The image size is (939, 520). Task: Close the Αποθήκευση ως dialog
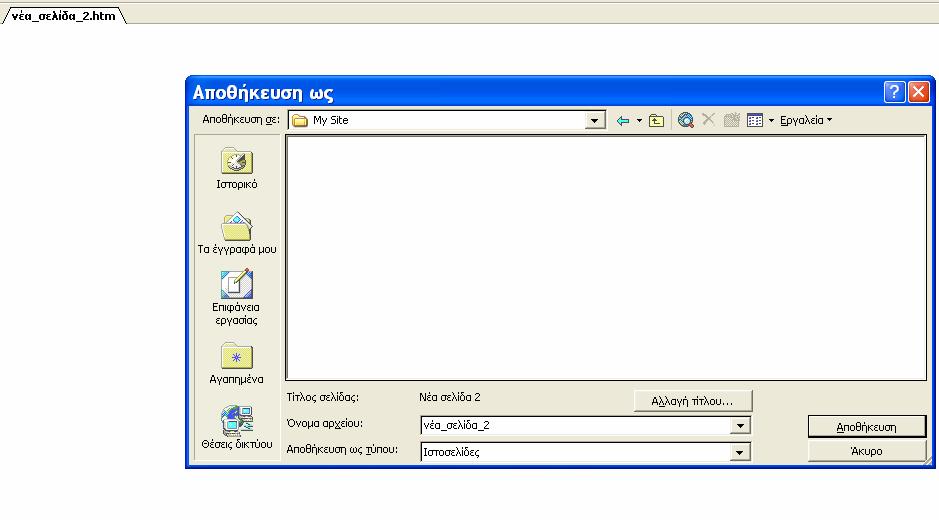pos(919,92)
